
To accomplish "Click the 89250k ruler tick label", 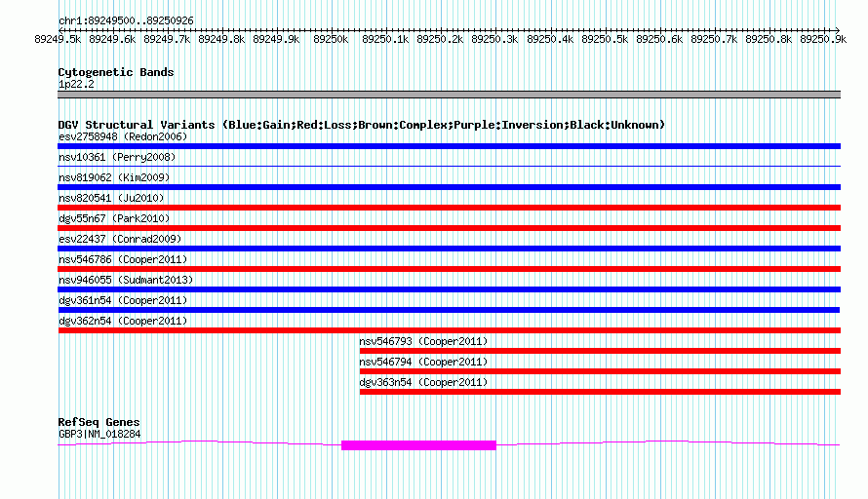I will (x=331, y=39).
